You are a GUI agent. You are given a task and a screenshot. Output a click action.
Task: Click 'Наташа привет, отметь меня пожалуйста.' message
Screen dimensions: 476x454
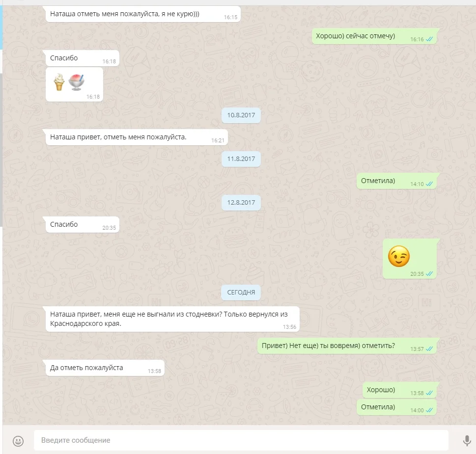tap(137, 137)
